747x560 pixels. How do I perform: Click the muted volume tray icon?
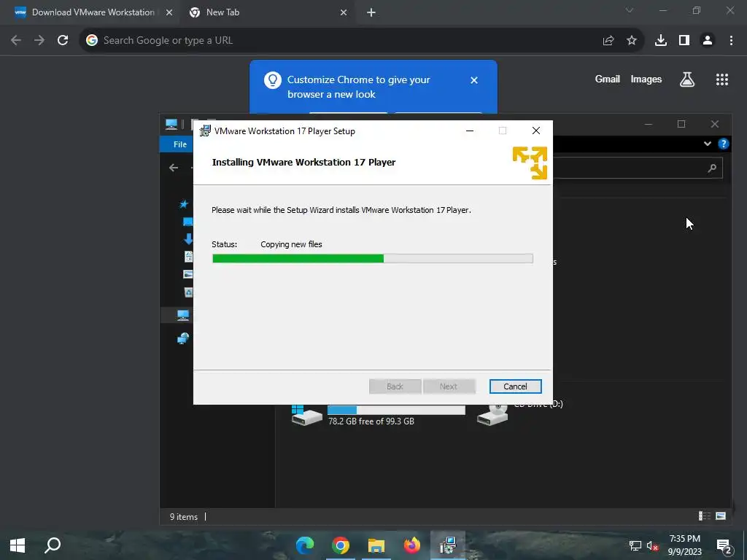pyautogui.click(x=652, y=545)
